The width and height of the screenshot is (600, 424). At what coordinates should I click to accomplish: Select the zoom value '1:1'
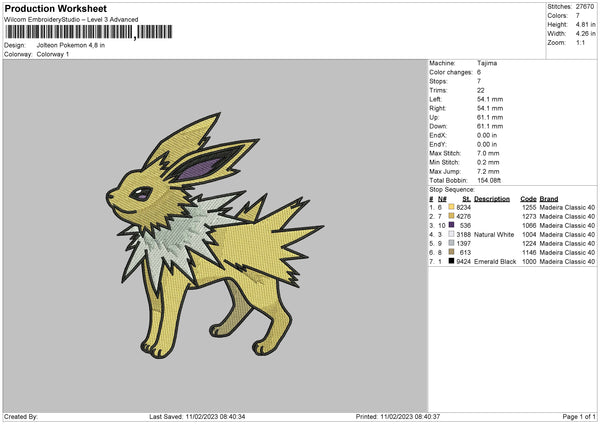point(580,42)
